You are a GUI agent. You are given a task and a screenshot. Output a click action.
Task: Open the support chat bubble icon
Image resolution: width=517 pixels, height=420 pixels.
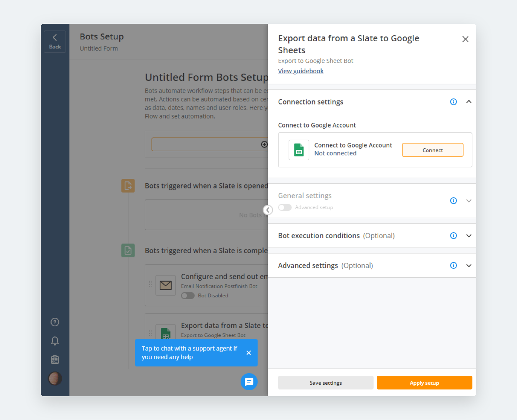click(x=249, y=382)
